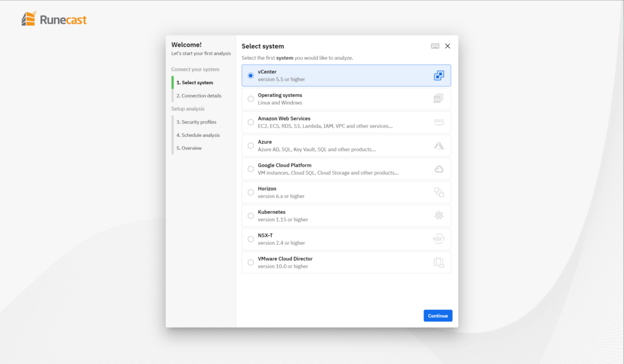The height and width of the screenshot is (364, 624).
Task: Click the NSX-T logo icon
Action: click(x=439, y=239)
